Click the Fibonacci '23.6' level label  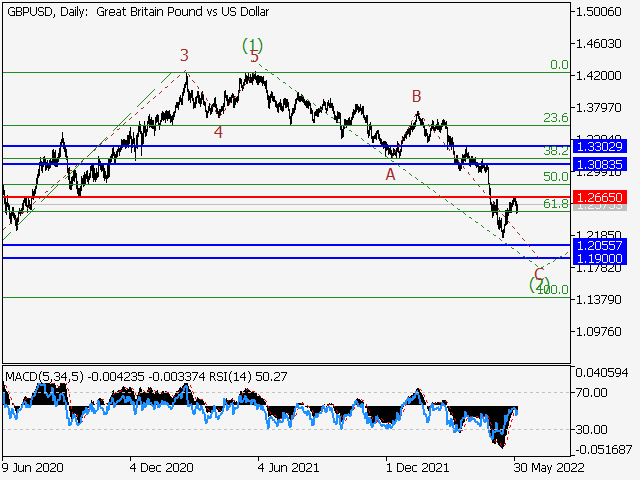coord(556,118)
